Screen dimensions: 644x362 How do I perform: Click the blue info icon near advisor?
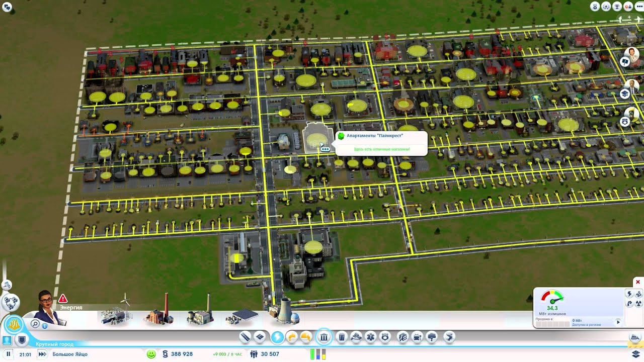[45, 326]
